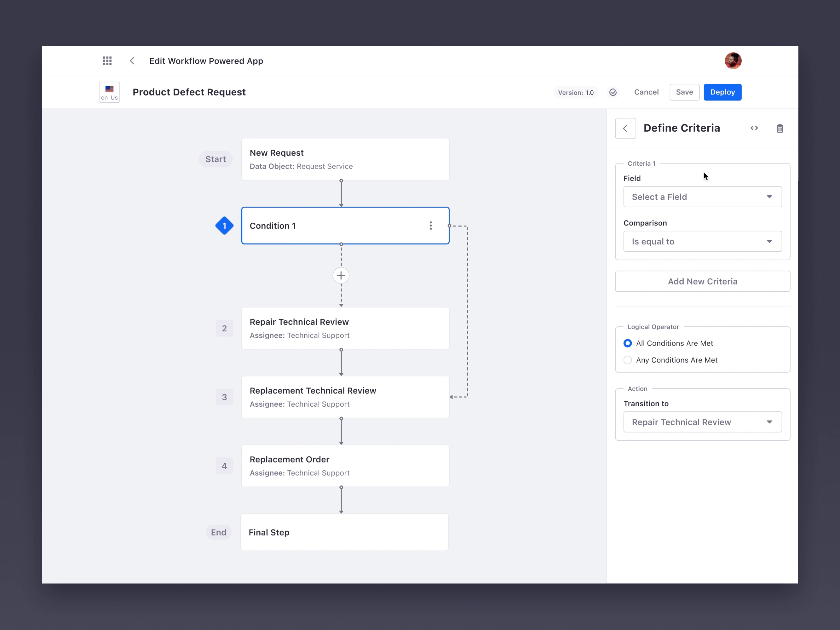This screenshot has height=630, width=840.
Task: Click the Criteria 1 group label
Action: coord(642,164)
